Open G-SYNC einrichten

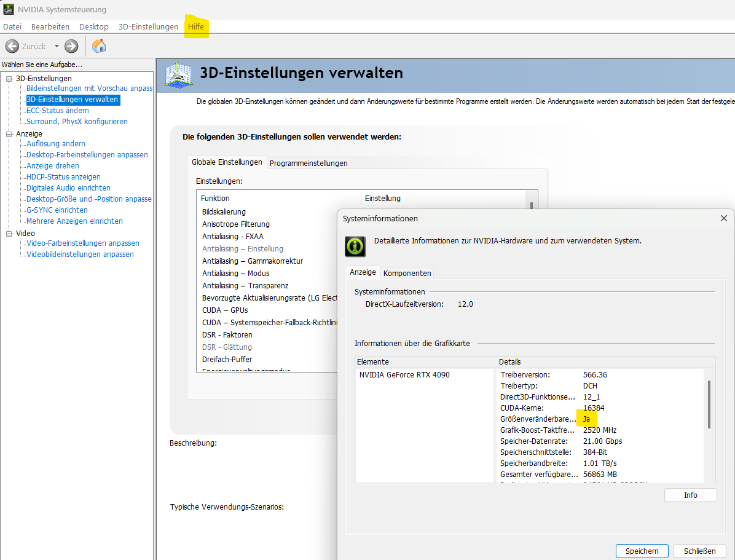pyautogui.click(x=57, y=210)
